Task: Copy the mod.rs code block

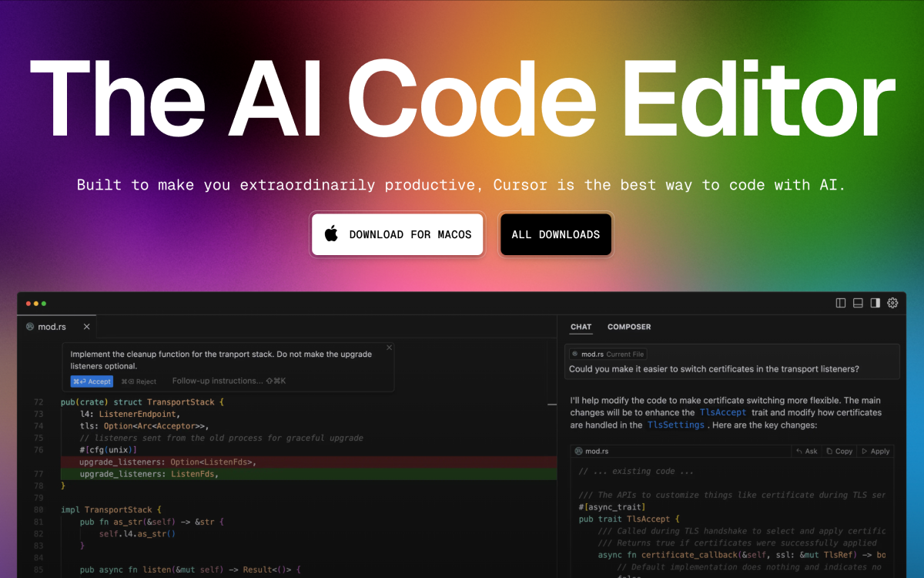Action: coord(839,452)
